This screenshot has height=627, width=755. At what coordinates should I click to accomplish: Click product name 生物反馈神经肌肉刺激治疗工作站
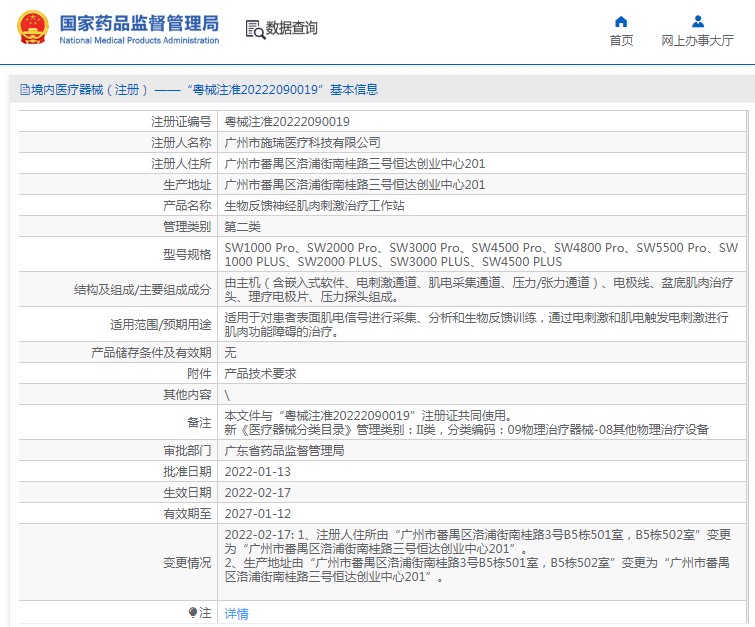pos(314,205)
